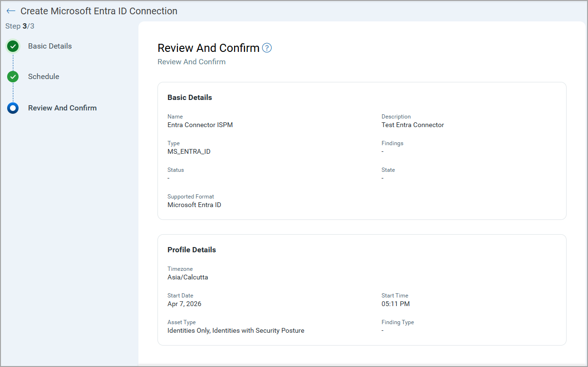Click the Description field label
The width and height of the screenshot is (588, 367).
tap(396, 117)
